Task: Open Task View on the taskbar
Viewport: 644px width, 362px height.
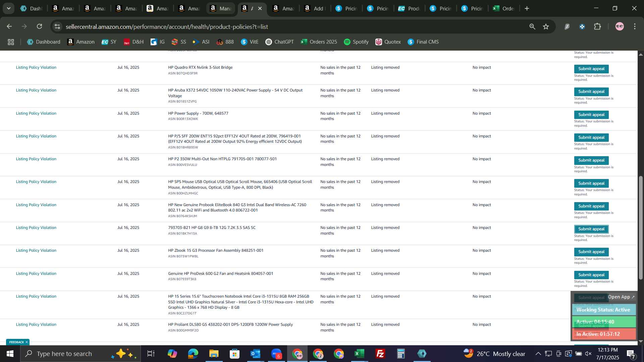Action: pos(151,354)
